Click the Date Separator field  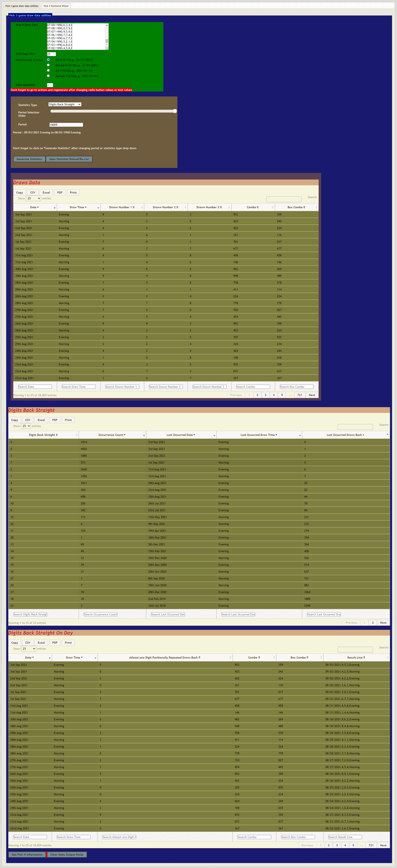pyautogui.click(x=50, y=85)
